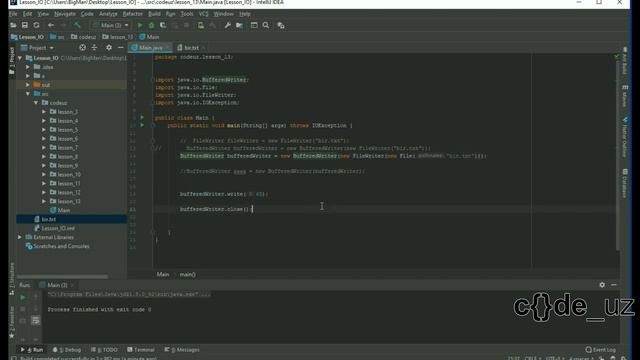Click run gutter arrow beside class Main
The image size is (640, 360).
tap(142, 118)
